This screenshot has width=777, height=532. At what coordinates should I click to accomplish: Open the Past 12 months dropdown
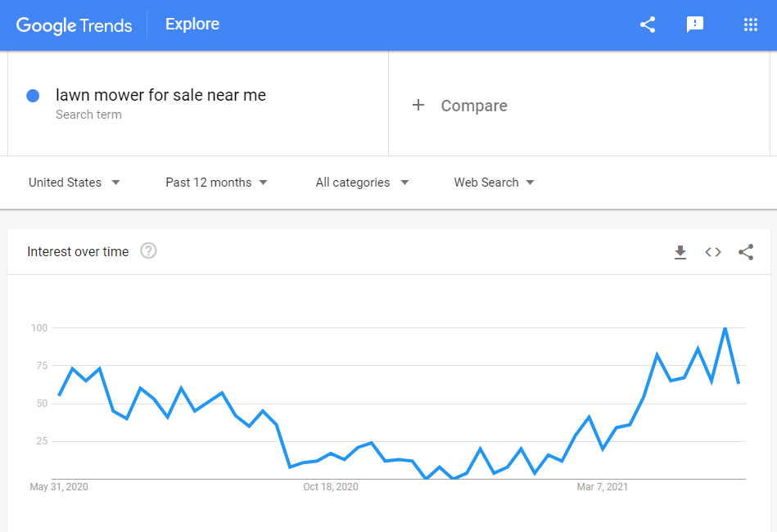pos(216,183)
